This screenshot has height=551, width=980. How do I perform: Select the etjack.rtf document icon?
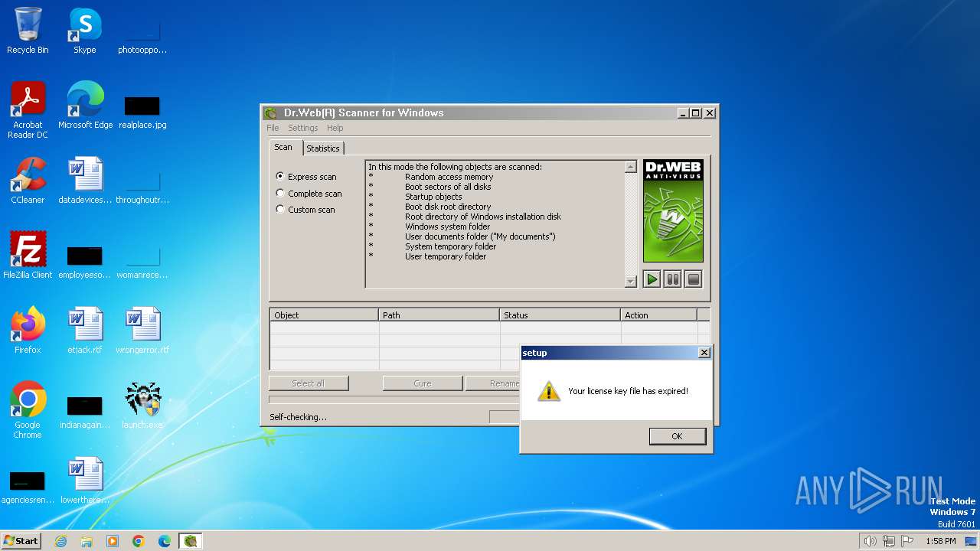click(85, 331)
